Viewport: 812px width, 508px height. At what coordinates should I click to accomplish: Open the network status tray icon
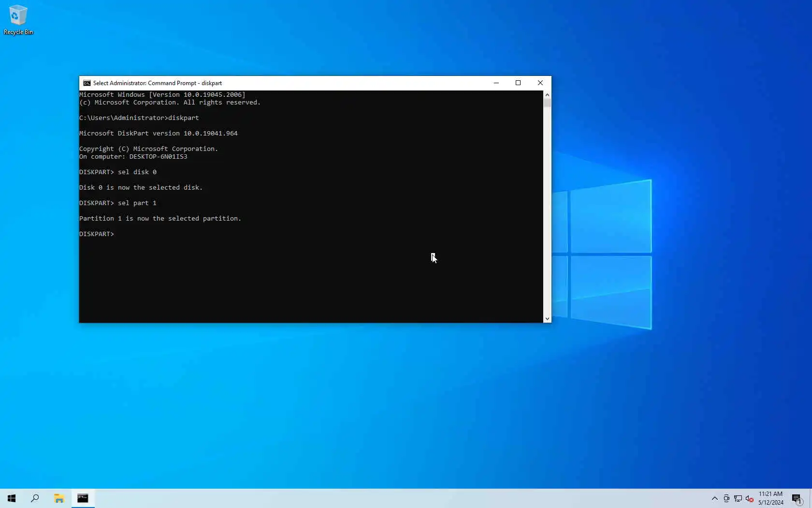point(738,498)
